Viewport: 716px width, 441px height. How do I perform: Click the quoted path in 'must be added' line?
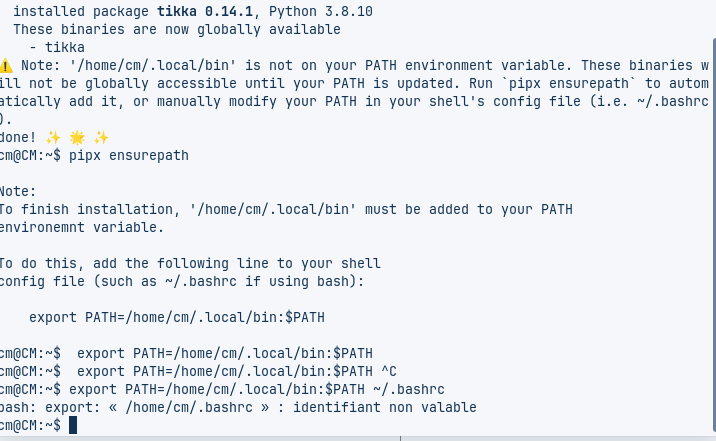pyautogui.click(x=273, y=210)
